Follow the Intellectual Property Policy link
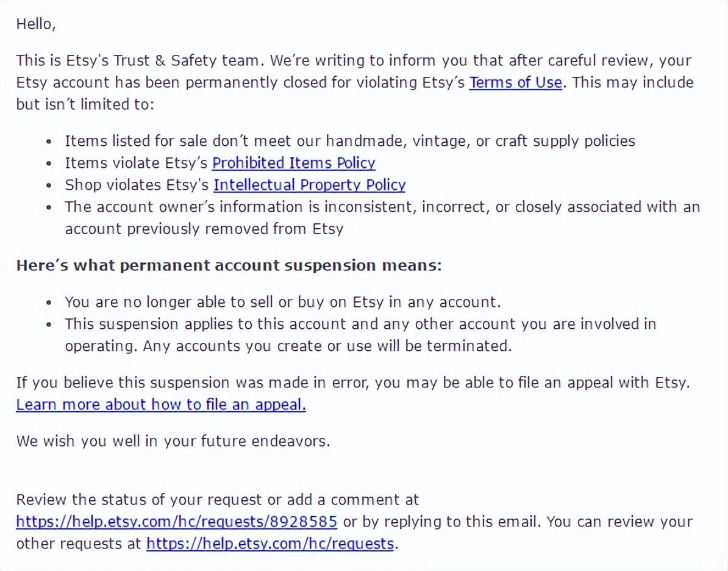The width and height of the screenshot is (728, 571). point(309,185)
